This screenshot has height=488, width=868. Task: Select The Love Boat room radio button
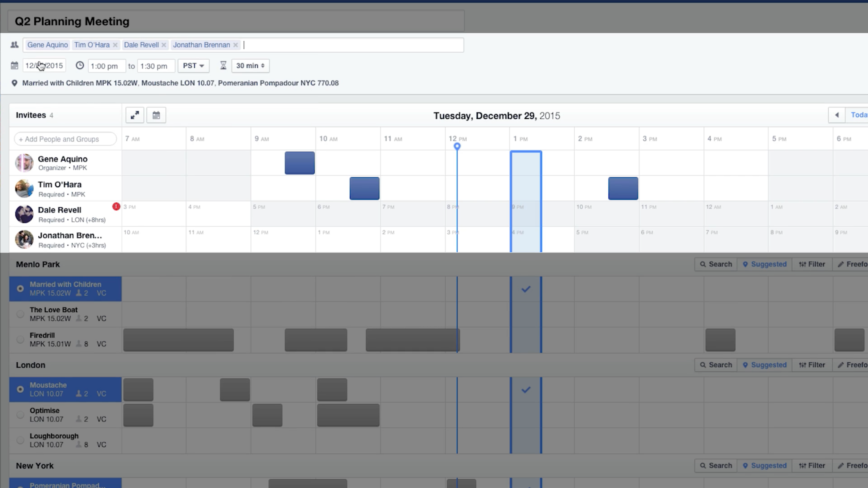pyautogui.click(x=20, y=314)
